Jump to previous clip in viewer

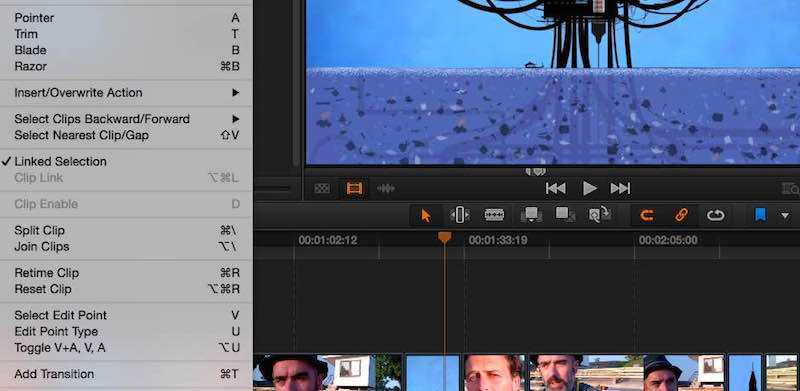(555, 188)
